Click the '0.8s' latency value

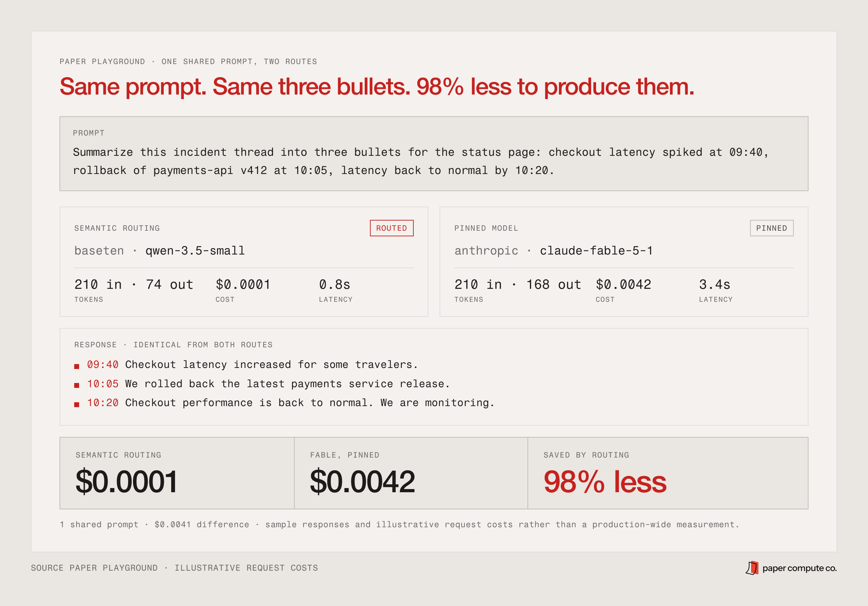(335, 284)
